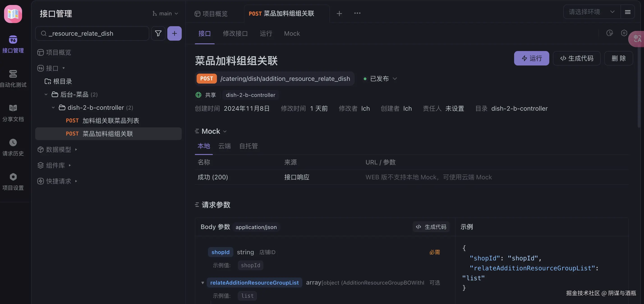
Task: Click the 删除 button
Action: tap(618, 58)
